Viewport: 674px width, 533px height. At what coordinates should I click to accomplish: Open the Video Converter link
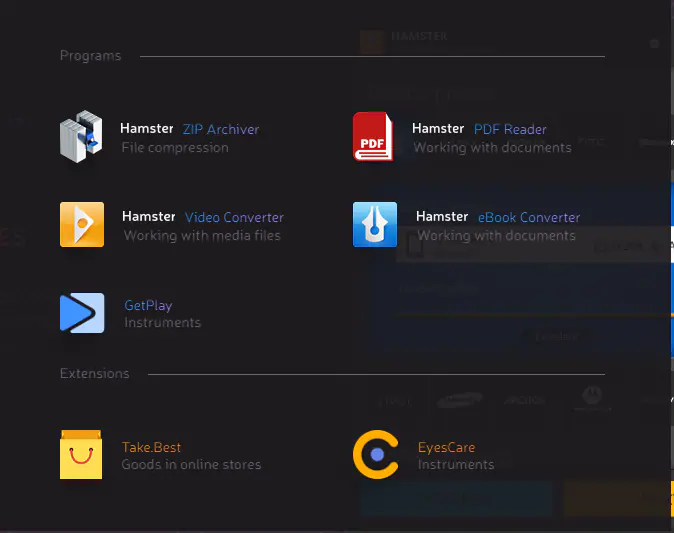(x=234, y=217)
